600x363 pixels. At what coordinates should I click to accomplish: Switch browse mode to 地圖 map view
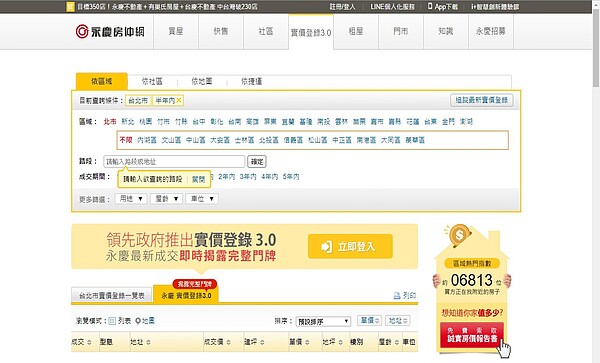(x=145, y=321)
